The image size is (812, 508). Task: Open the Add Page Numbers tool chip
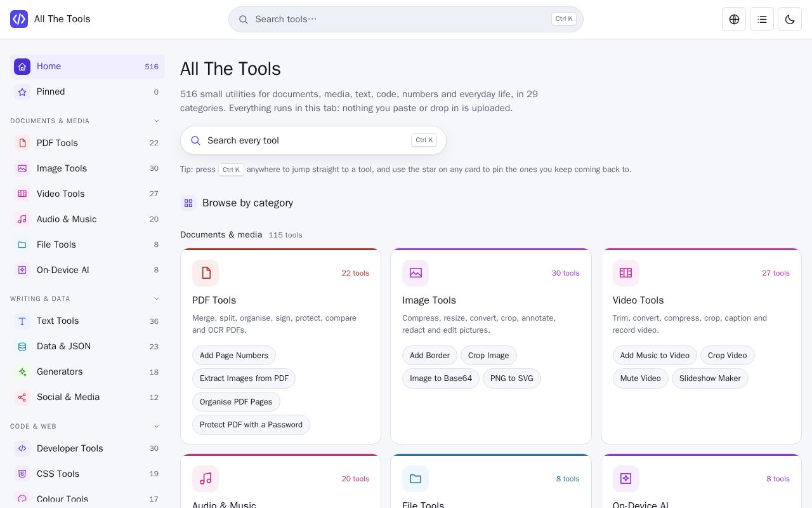pos(234,356)
